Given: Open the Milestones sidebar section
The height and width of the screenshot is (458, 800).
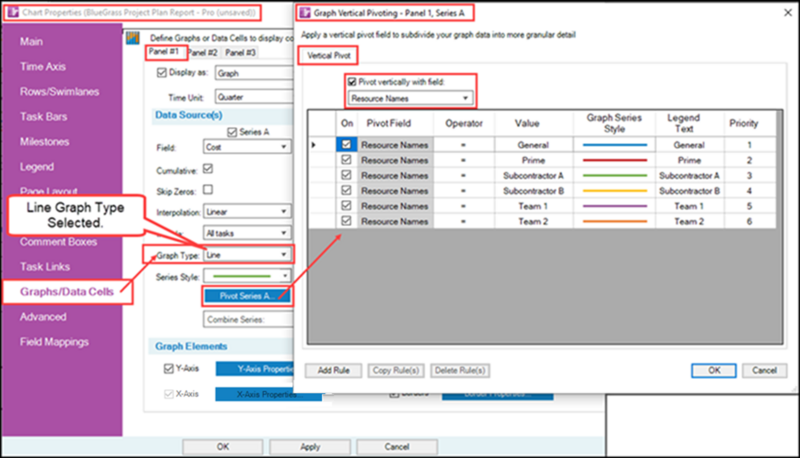Looking at the screenshot, I should pos(44,142).
